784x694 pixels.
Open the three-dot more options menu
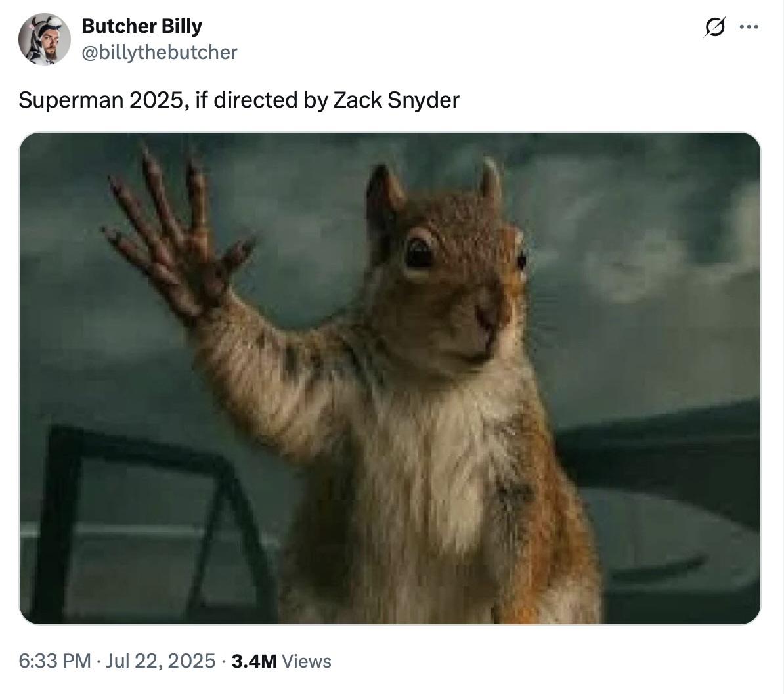pos(749,27)
